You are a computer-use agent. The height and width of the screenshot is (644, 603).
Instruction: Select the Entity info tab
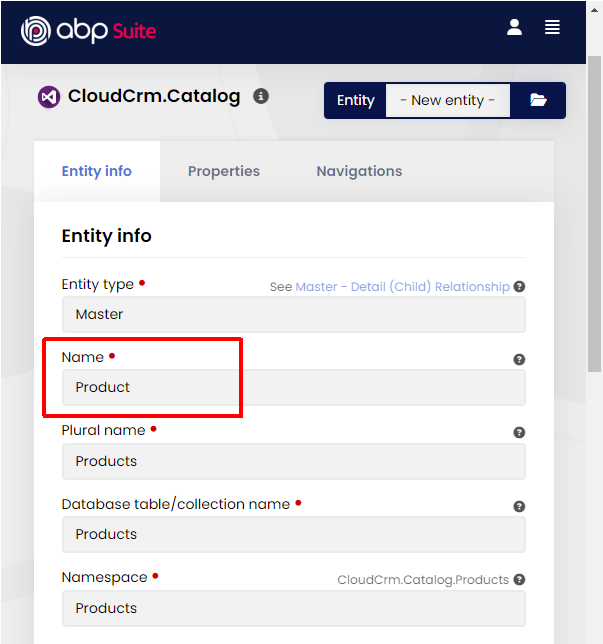click(96, 171)
